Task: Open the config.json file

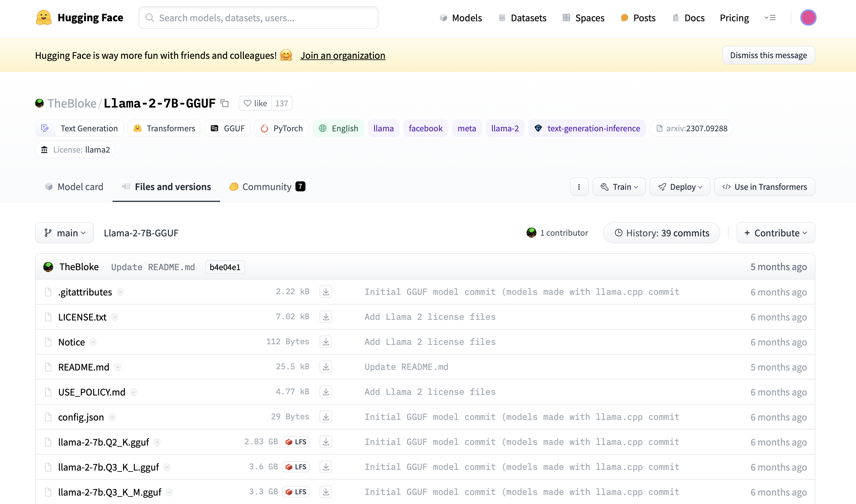Action: point(81,417)
